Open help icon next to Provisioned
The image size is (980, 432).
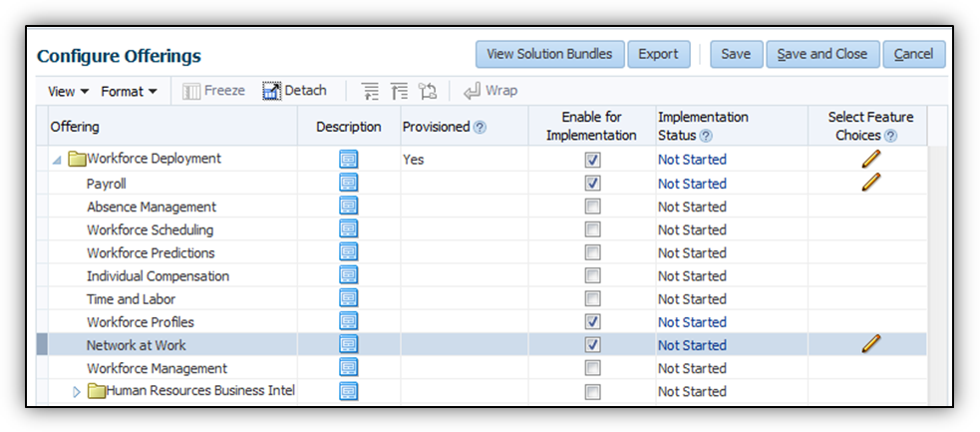coord(480,128)
